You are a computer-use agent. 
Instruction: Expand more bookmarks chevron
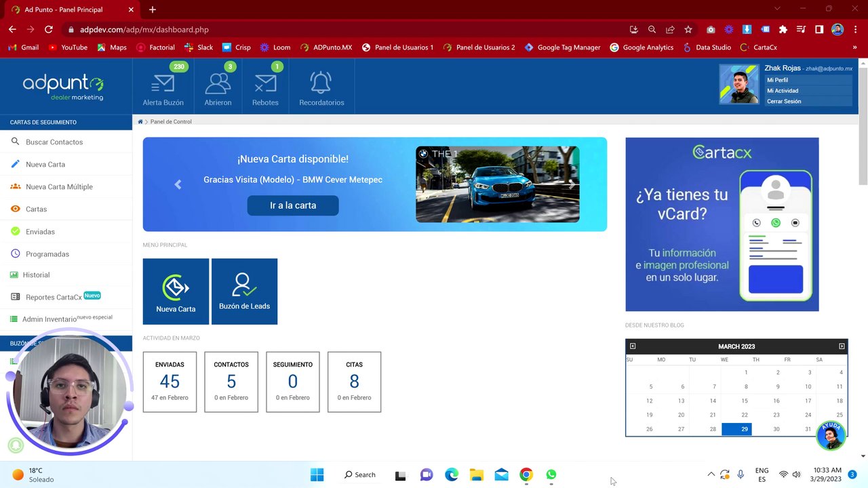[x=854, y=47]
